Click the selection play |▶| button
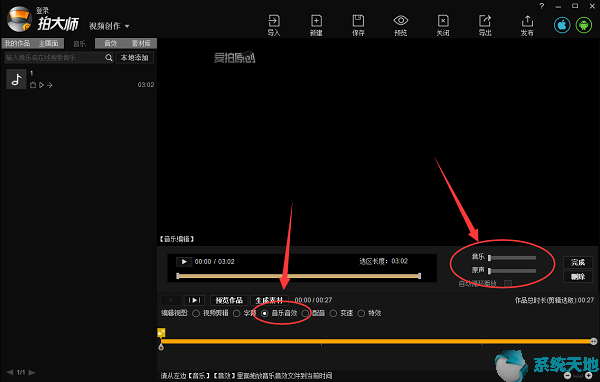 click(194, 300)
